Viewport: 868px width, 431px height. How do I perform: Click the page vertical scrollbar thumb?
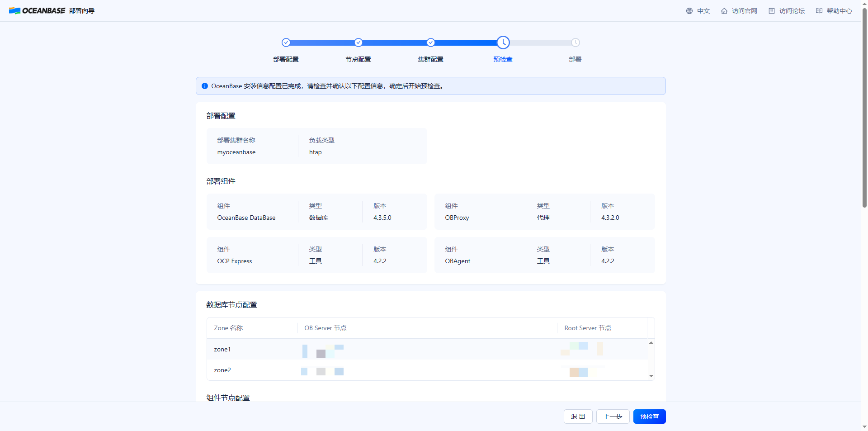[864, 108]
